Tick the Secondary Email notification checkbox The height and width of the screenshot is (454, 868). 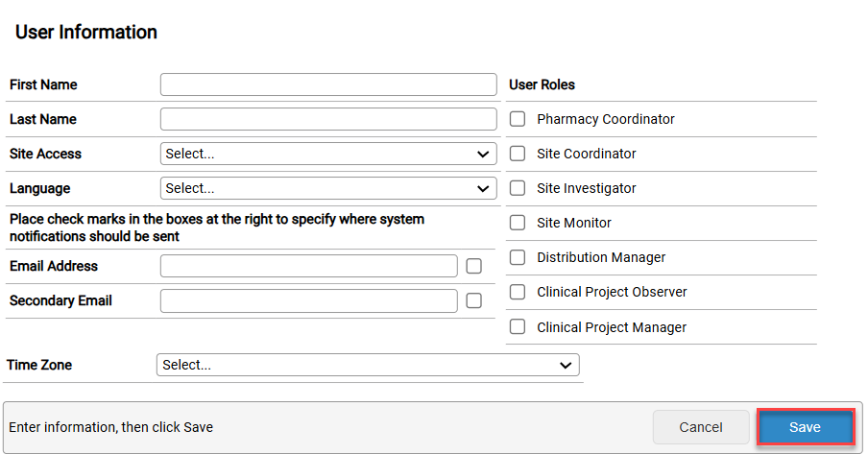(x=473, y=300)
